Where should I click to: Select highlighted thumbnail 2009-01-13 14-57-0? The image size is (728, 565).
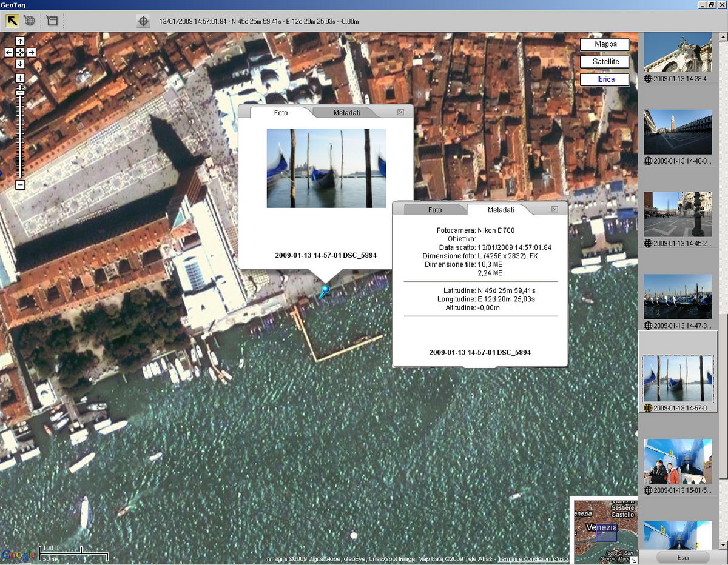678,379
